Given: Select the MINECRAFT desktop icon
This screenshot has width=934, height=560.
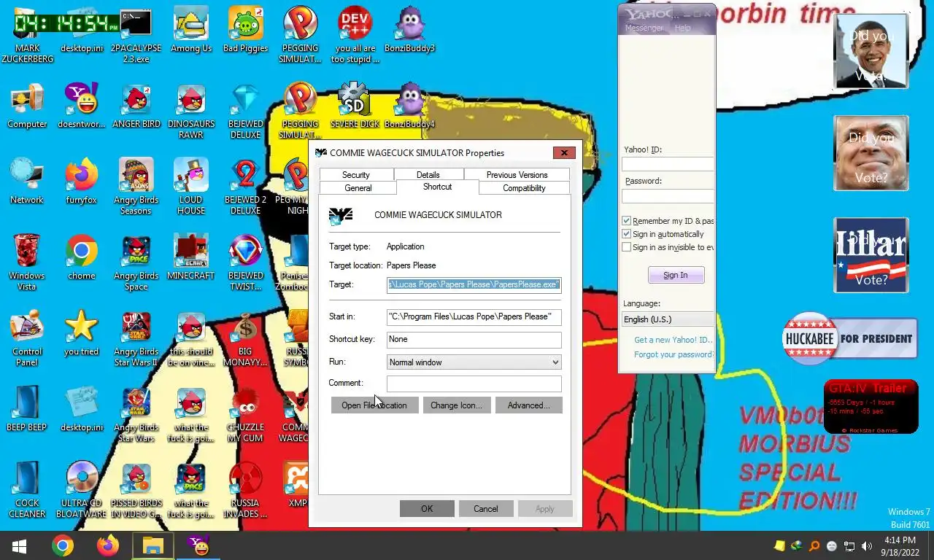Looking at the screenshot, I should [x=191, y=258].
